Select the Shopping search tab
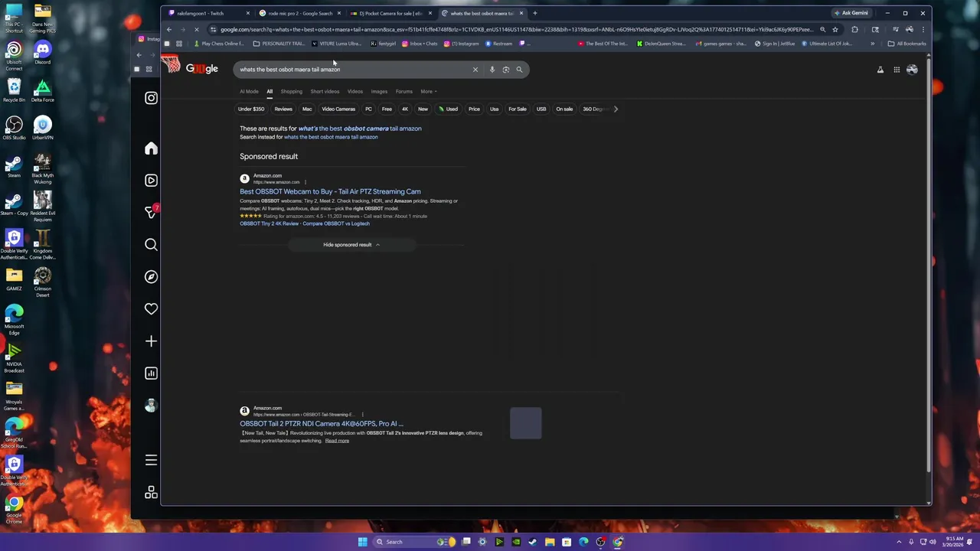This screenshot has width=980, height=551. 291,92
